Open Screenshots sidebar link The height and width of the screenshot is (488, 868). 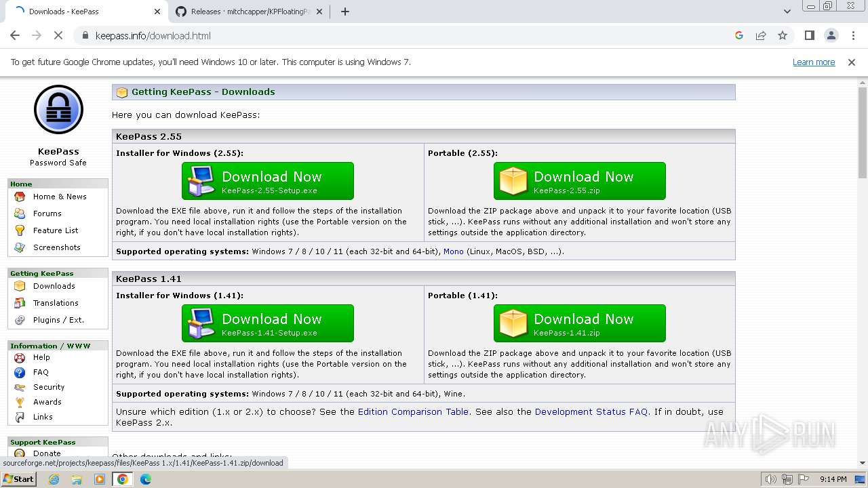tap(57, 247)
